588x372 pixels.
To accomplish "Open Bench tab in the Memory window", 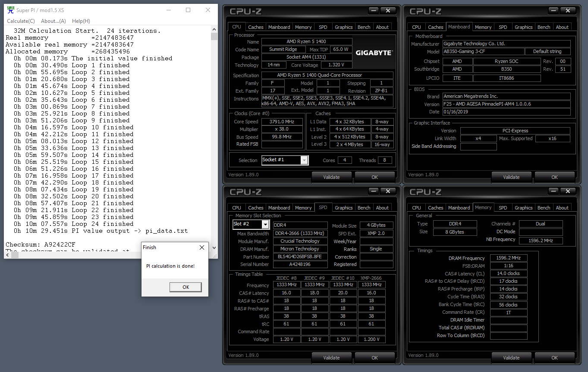I will (544, 207).
